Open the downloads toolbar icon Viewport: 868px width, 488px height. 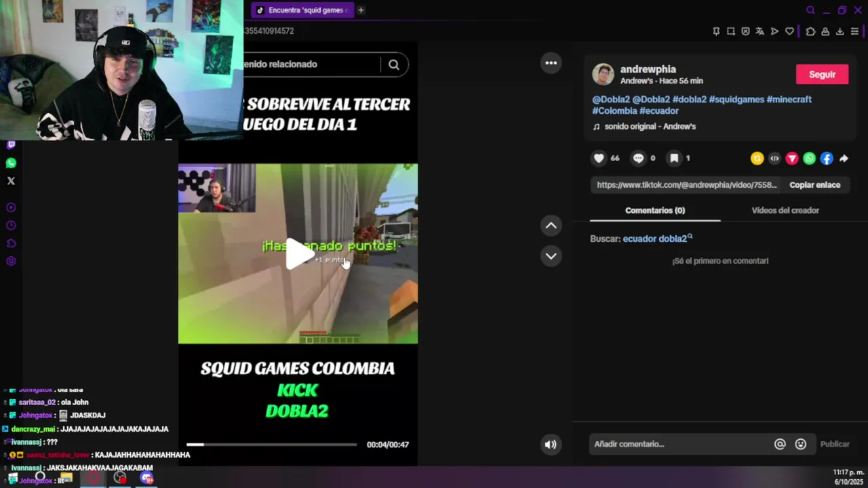pos(840,31)
